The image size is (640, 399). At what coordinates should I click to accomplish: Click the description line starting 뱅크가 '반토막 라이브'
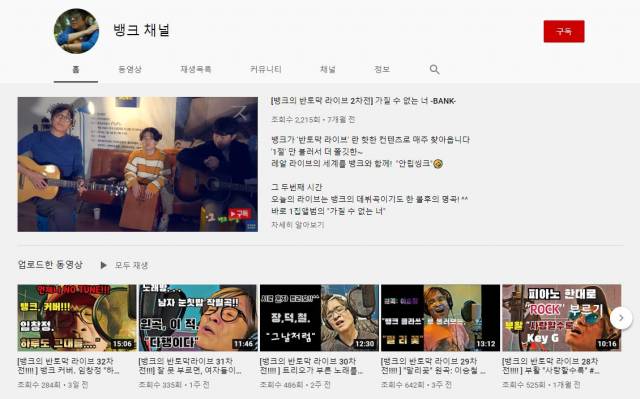(x=371, y=140)
